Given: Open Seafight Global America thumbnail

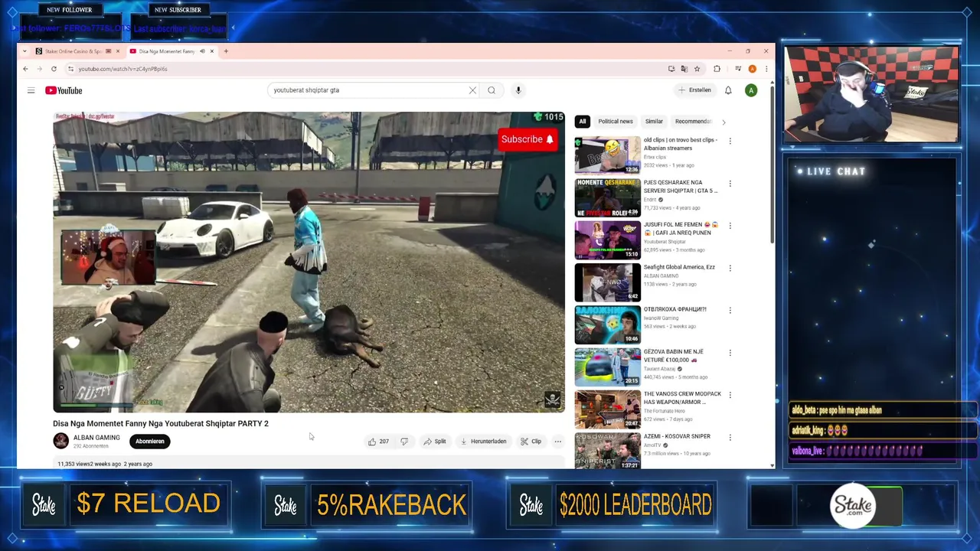Looking at the screenshot, I should (608, 282).
